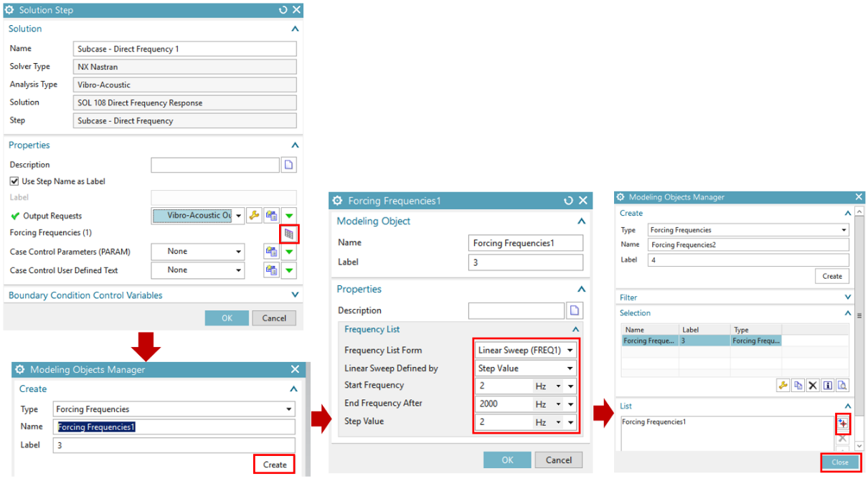
Task: Expand Boundary Condition Control Variables section
Action: coord(295,295)
